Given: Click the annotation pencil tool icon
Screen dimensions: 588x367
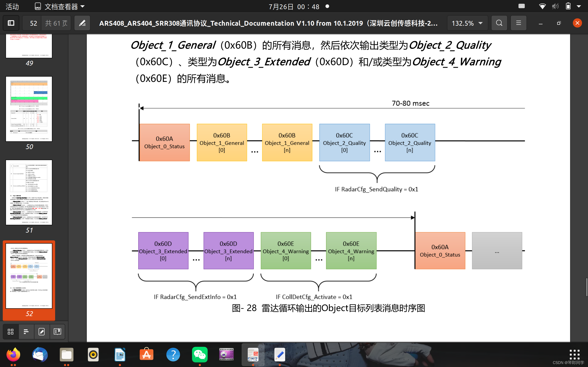Looking at the screenshot, I should [82, 23].
